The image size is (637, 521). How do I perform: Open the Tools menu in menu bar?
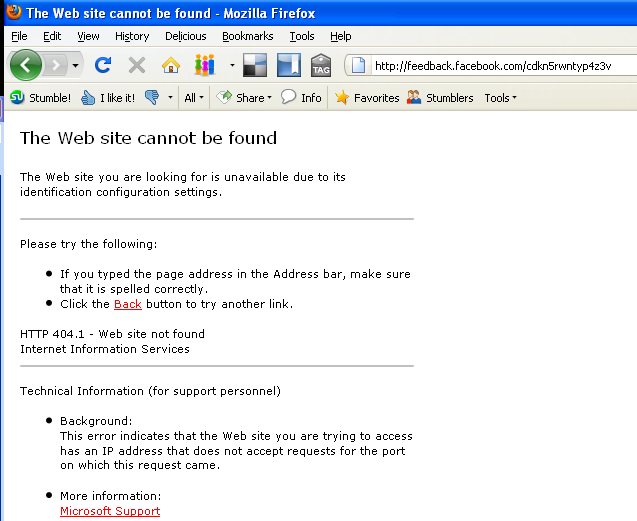pyautogui.click(x=302, y=37)
